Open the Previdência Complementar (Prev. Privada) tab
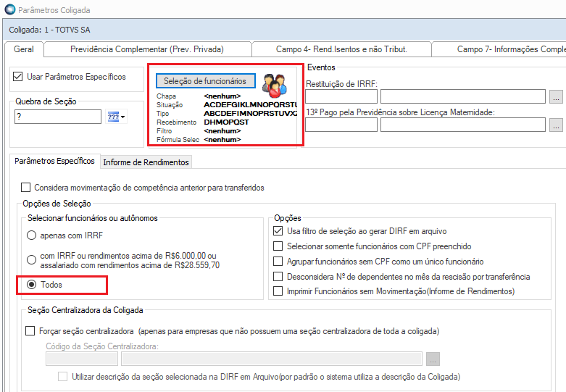Screen dimensions: 566x392 (x=147, y=49)
